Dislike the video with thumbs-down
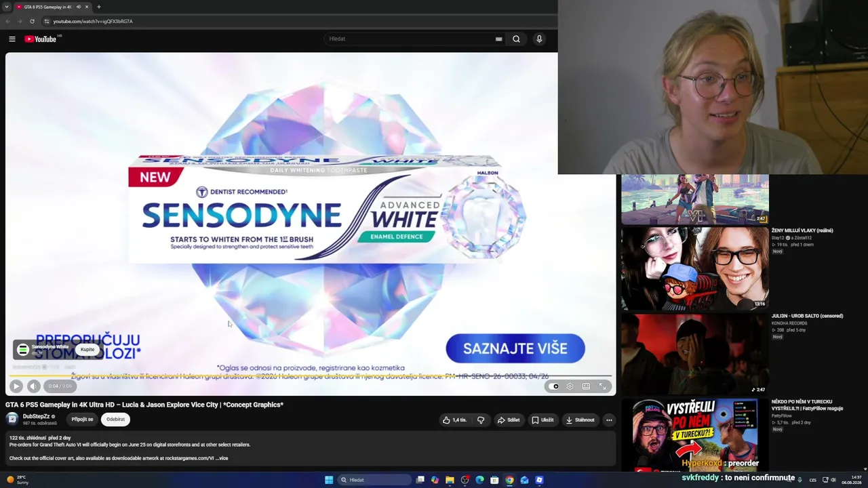Image resolution: width=868 pixels, height=488 pixels. point(481,420)
